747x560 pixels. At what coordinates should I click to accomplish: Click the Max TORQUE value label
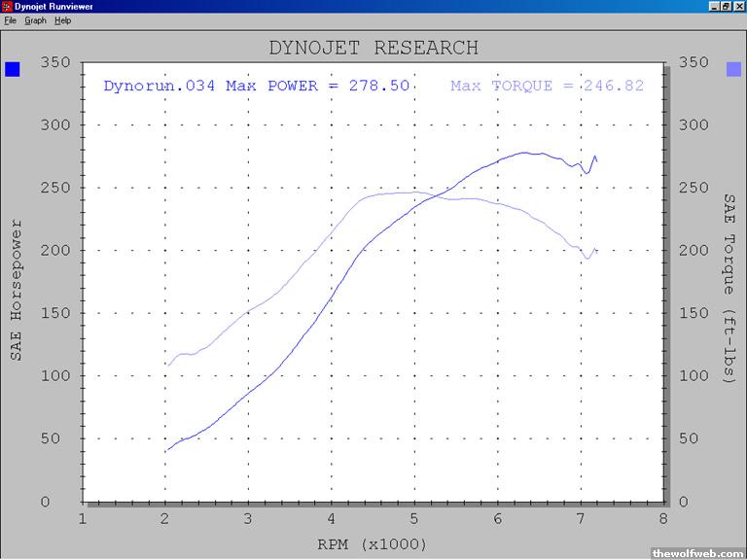coord(547,87)
